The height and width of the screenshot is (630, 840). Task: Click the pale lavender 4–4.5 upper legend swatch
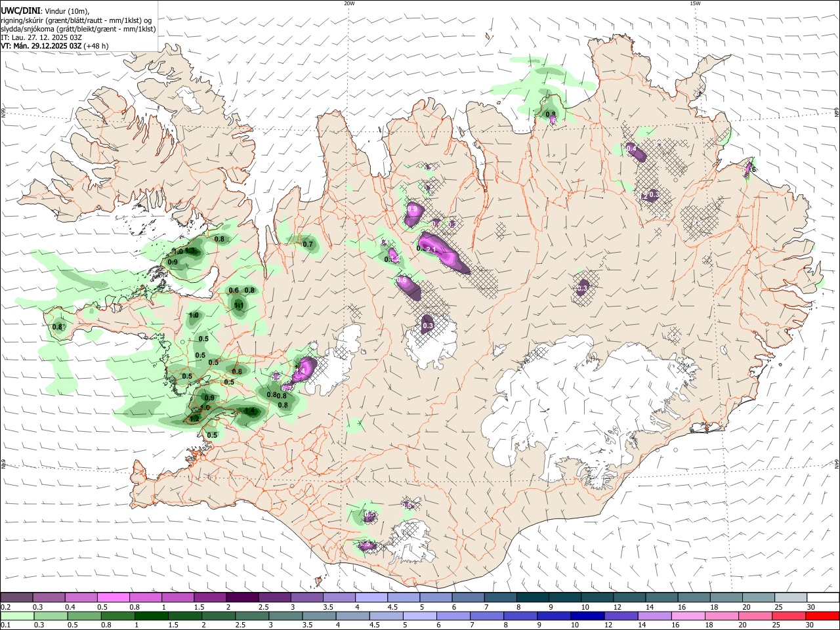[x=371, y=598]
